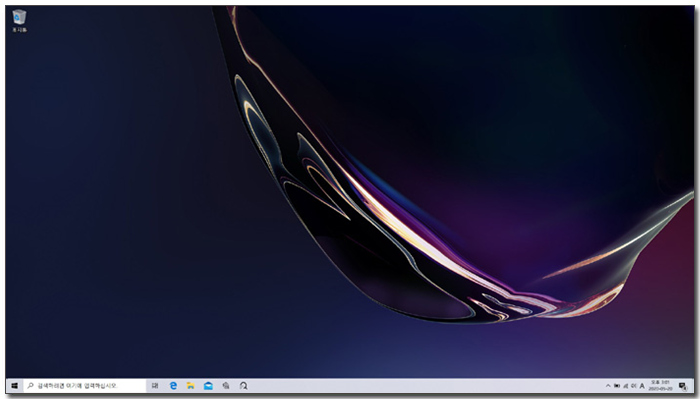Check the battery status icon
The width and height of the screenshot is (700, 399).
click(x=617, y=386)
